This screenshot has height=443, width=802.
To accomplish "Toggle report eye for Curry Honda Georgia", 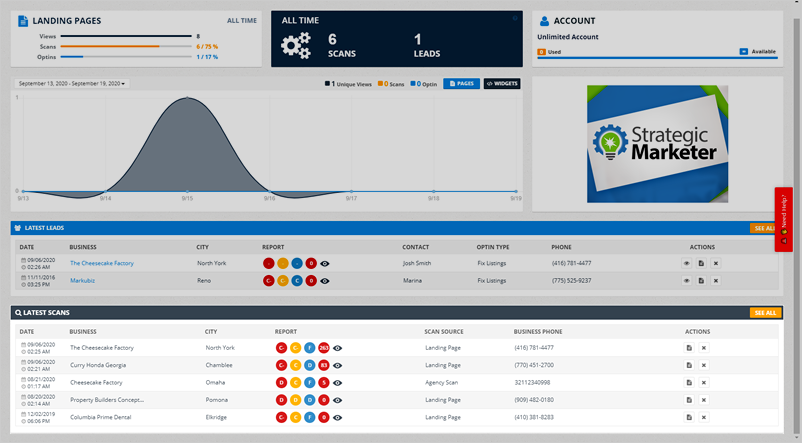I will tap(338, 365).
